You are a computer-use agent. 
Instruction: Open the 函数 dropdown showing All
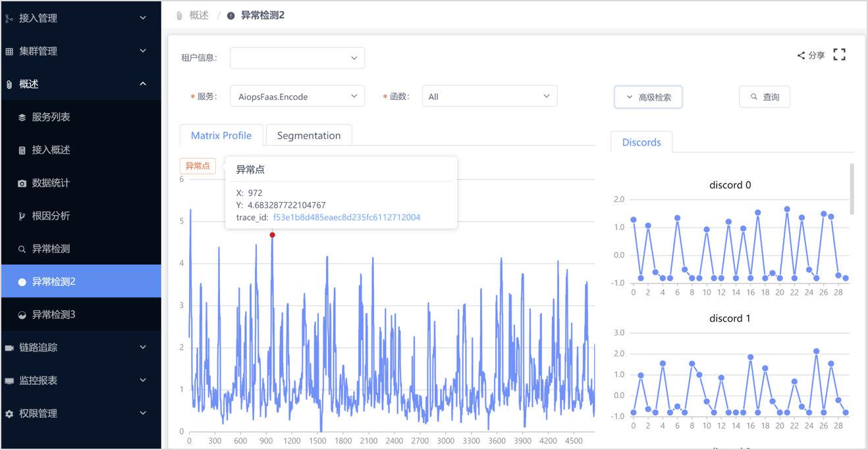(x=489, y=96)
